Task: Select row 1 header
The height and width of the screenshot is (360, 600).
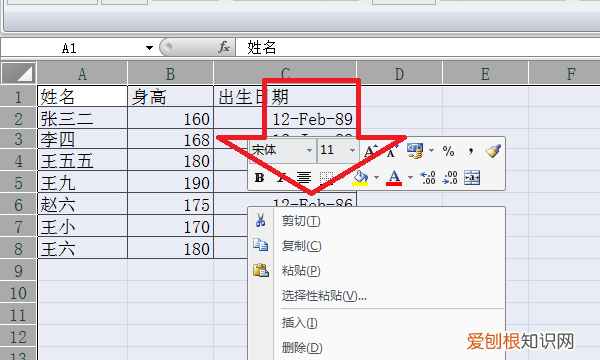Action: [18, 96]
